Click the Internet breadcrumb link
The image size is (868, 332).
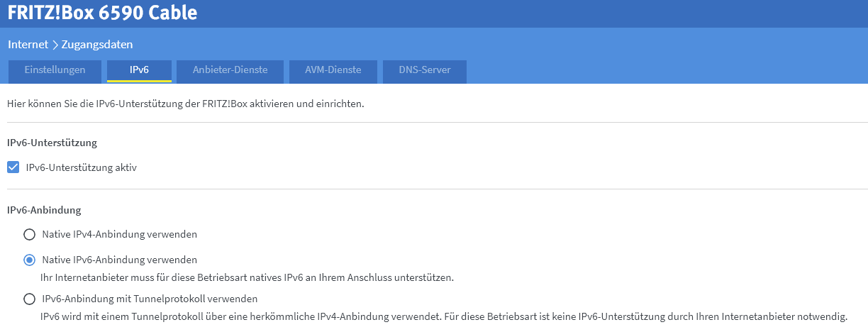click(28, 44)
